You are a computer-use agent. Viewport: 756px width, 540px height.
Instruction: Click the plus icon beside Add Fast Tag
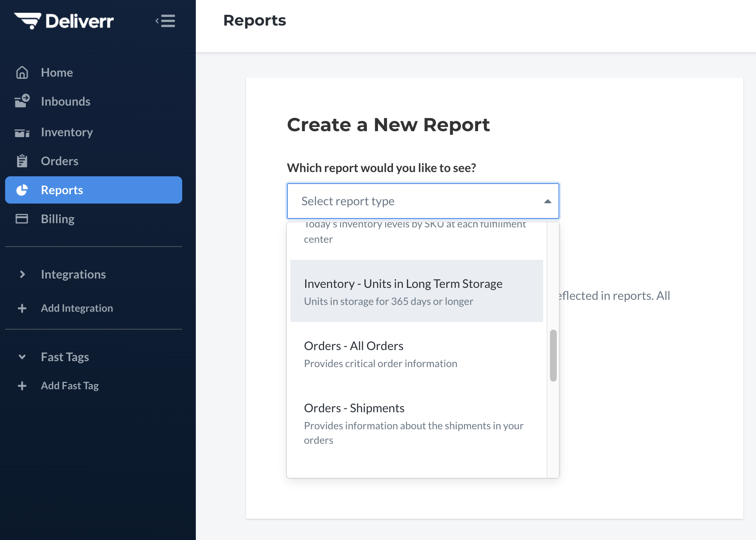point(22,386)
